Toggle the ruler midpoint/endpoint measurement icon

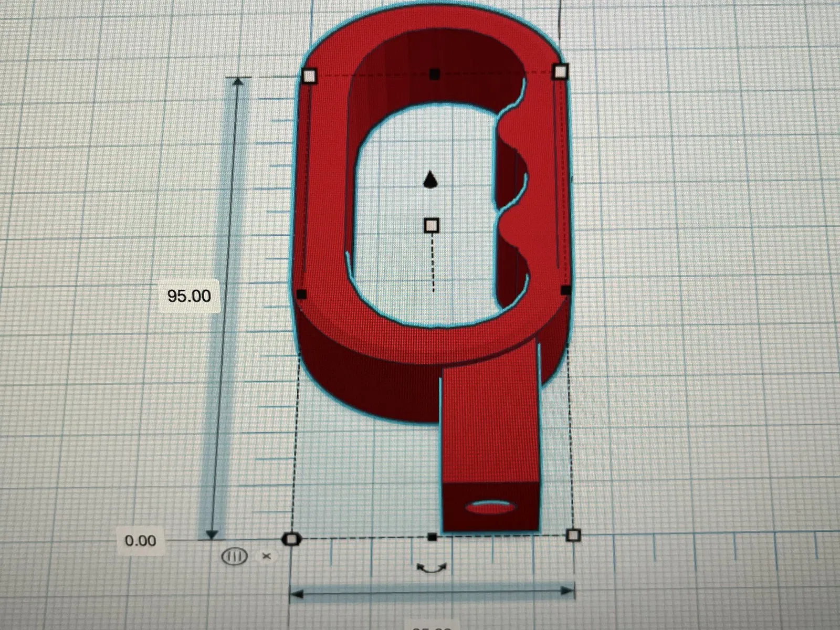(x=234, y=555)
